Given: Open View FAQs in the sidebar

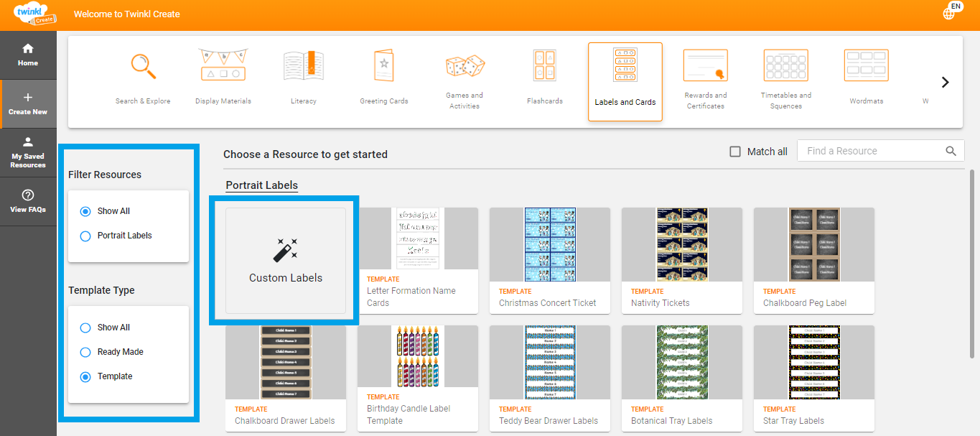Looking at the screenshot, I should click(28, 200).
